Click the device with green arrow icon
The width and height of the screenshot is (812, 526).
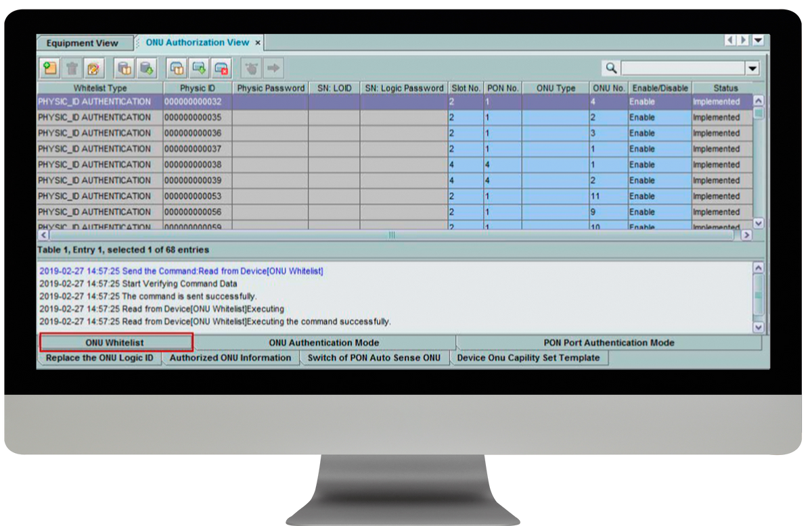click(200, 68)
